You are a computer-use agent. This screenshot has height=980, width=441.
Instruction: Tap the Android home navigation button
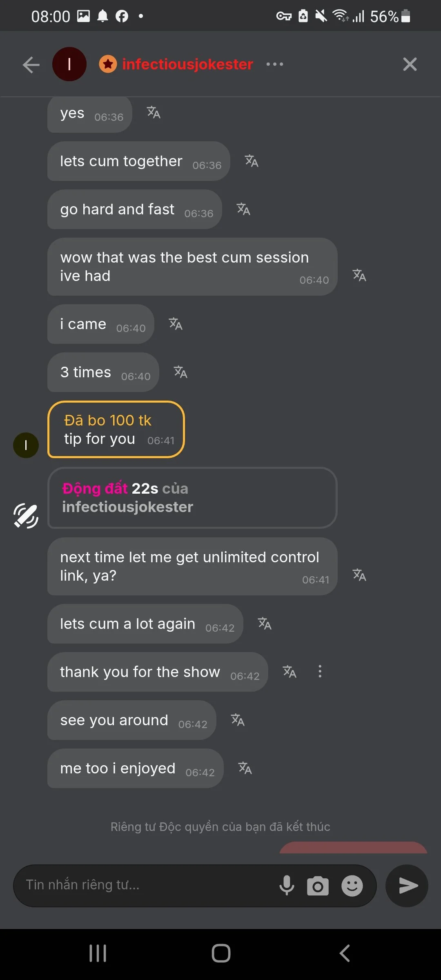coord(221,953)
